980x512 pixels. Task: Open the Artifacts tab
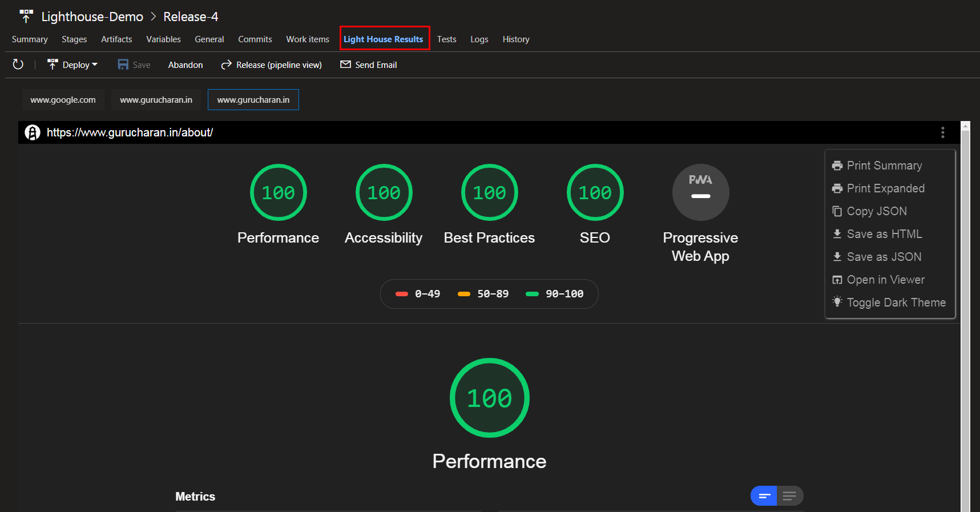(x=116, y=39)
